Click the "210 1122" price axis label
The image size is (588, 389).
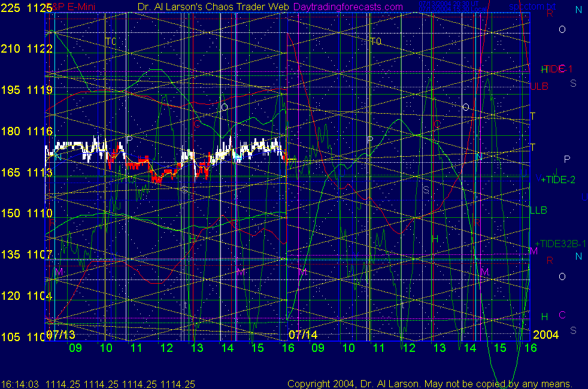pyautogui.click(x=26, y=48)
